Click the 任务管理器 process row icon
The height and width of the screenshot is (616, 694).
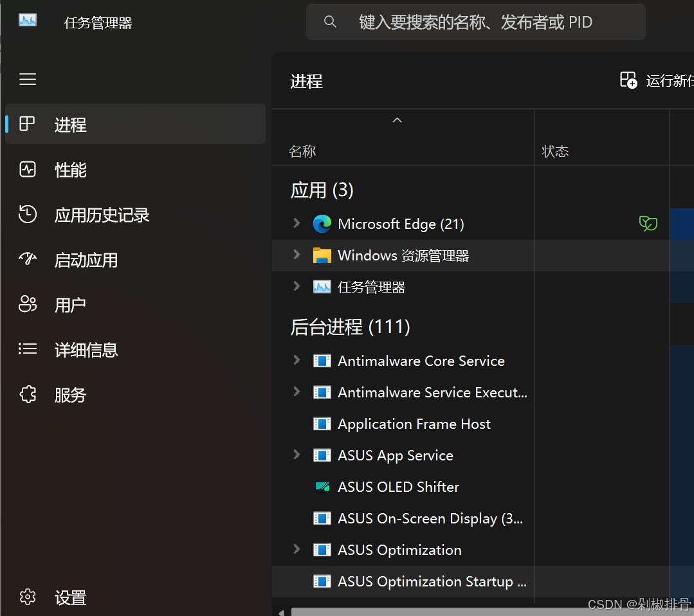click(x=322, y=287)
